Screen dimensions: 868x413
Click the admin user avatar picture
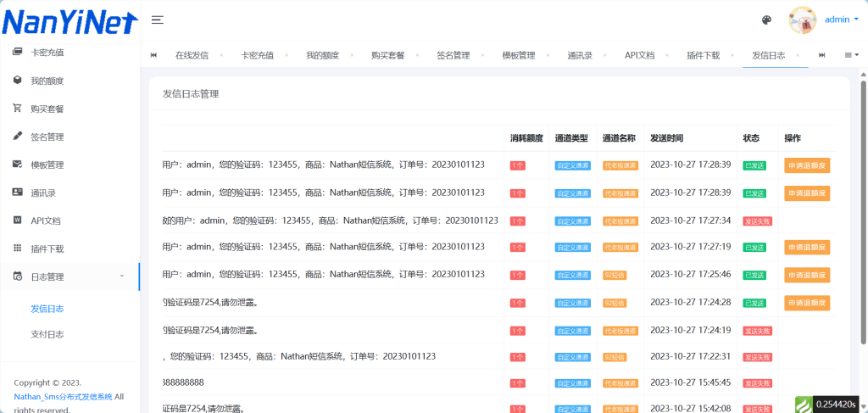coord(802,20)
